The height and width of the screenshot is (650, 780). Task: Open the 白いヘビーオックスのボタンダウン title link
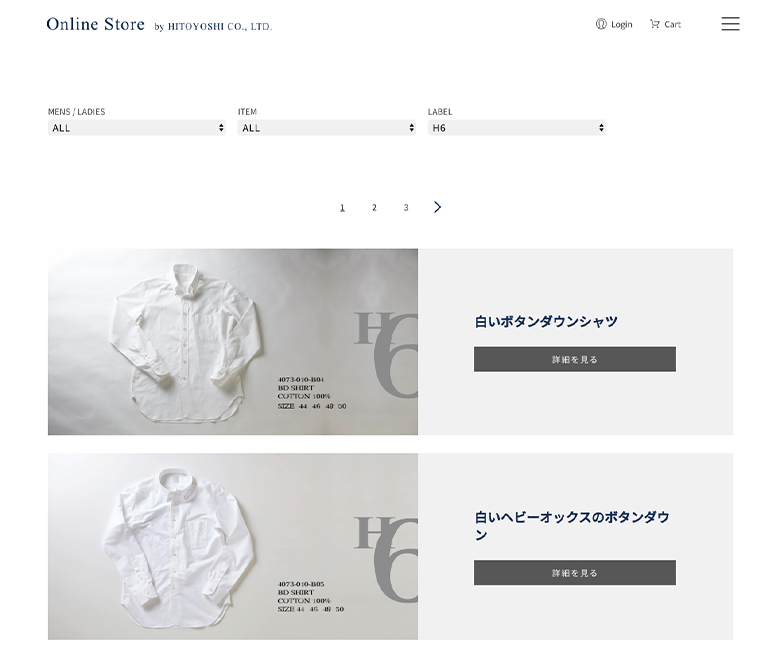[572, 526]
